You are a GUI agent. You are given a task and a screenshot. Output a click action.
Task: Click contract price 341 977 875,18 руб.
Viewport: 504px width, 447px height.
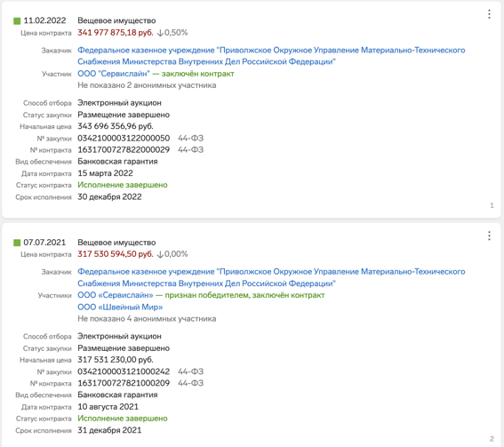tap(116, 33)
